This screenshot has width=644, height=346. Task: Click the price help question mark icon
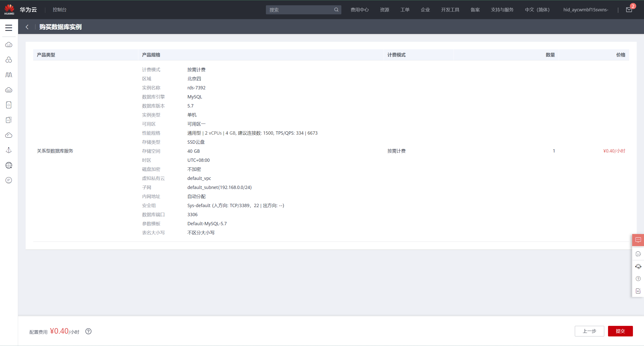pyautogui.click(x=88, y=331)
